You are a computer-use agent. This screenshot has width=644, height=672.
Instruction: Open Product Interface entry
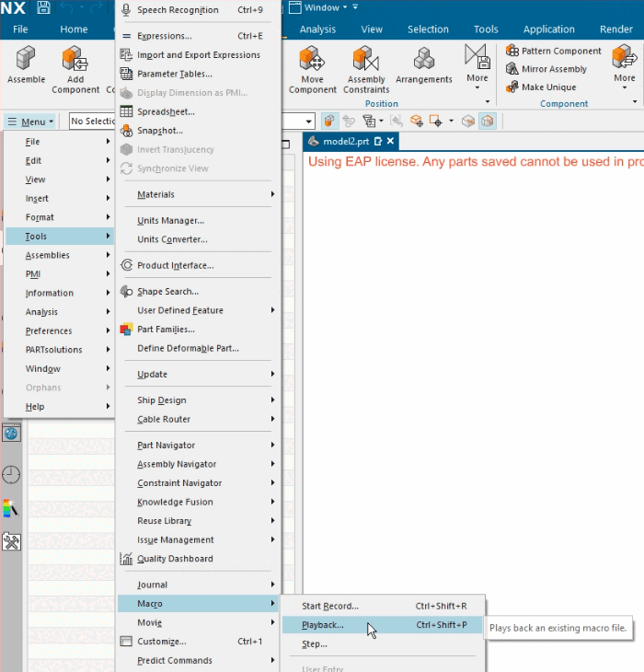click(x=198, y=265)
